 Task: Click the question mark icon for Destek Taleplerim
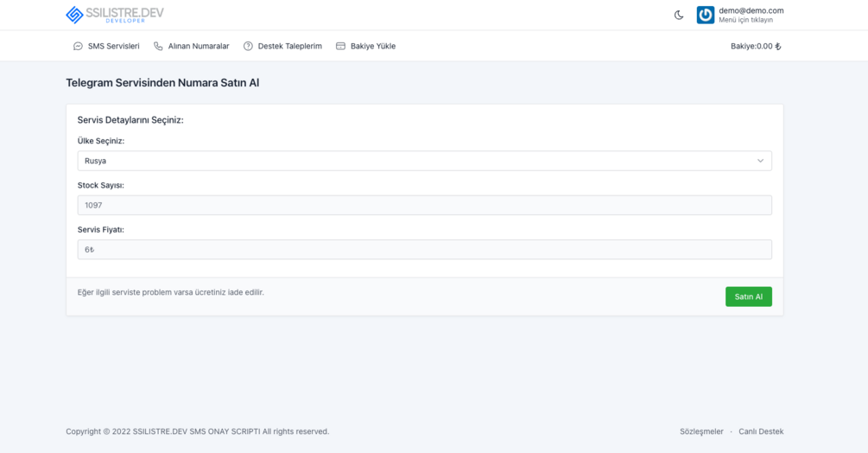click(248, 46)
